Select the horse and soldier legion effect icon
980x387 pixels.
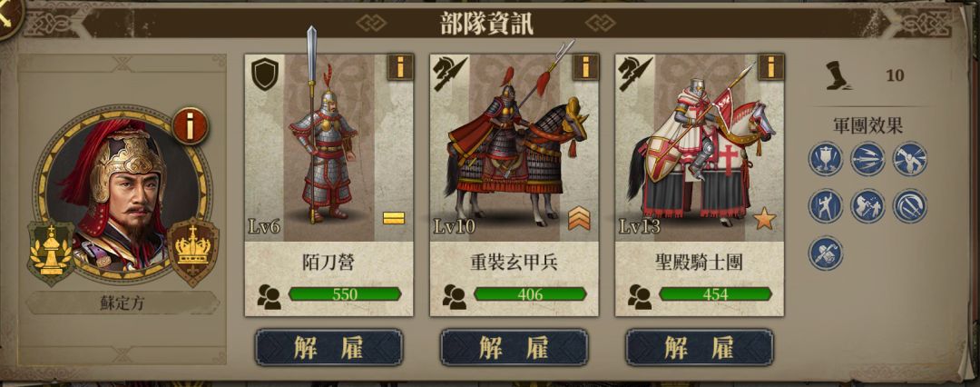867,206
